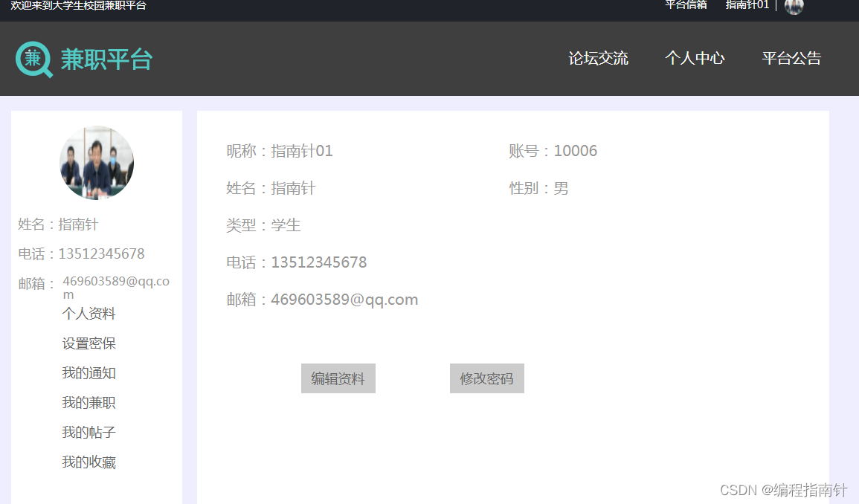Viewport: 859px width, 504px height.
Task: Open 我的收藏 in the sidebar menu
Action: pyautogui.click(x=89, y=462)
